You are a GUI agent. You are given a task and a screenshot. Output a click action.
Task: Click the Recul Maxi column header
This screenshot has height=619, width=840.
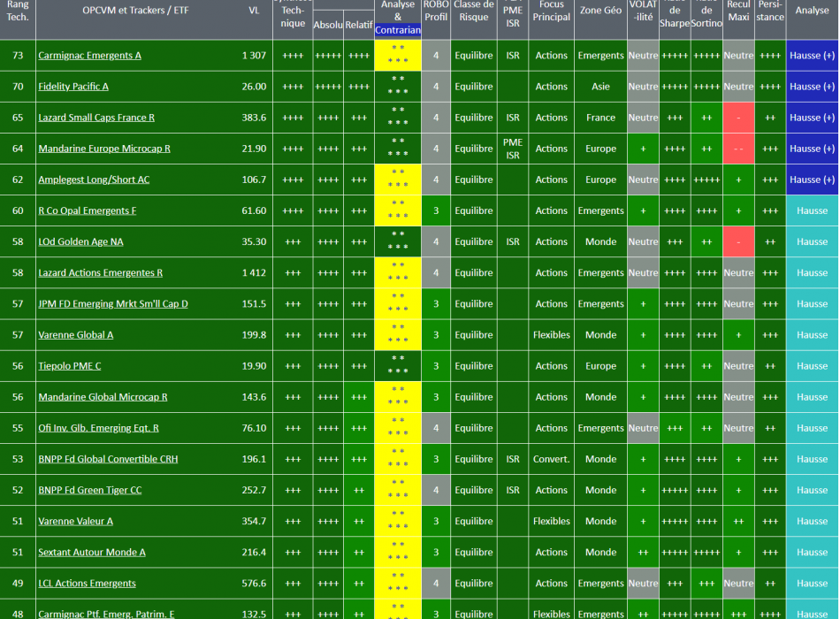738,11
